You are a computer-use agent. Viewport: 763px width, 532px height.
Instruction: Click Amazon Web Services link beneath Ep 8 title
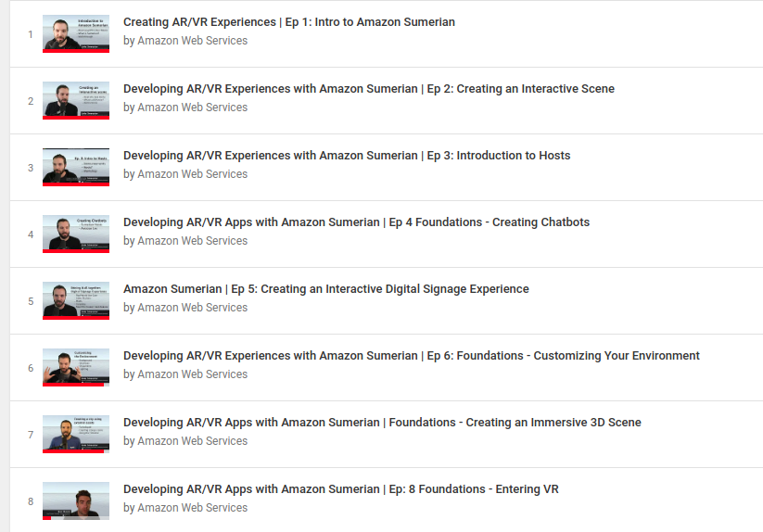pyautogui.click(x=192, y=508)
